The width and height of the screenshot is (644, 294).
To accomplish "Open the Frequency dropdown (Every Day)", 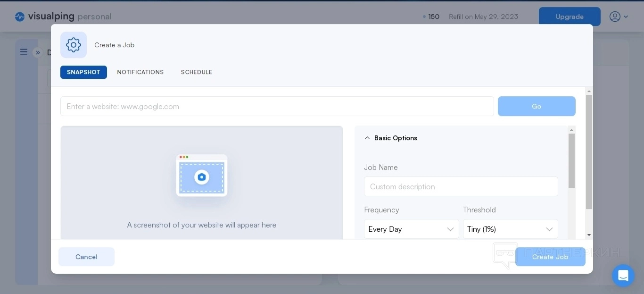I will [x=411, y=229].
